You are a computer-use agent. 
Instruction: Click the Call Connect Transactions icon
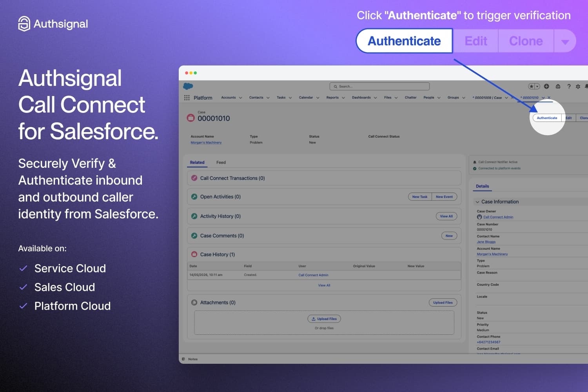click(194, 178)
